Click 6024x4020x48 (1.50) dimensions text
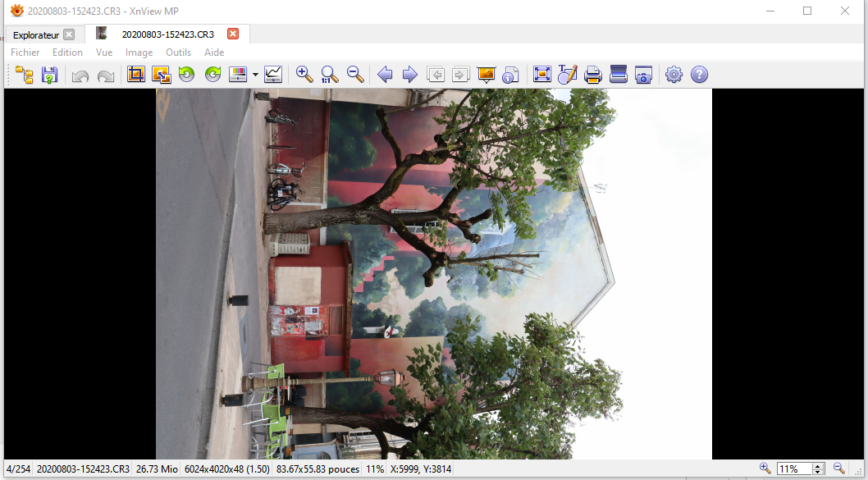868x480 pixels. pyautogui.click(x=227, y=469)
